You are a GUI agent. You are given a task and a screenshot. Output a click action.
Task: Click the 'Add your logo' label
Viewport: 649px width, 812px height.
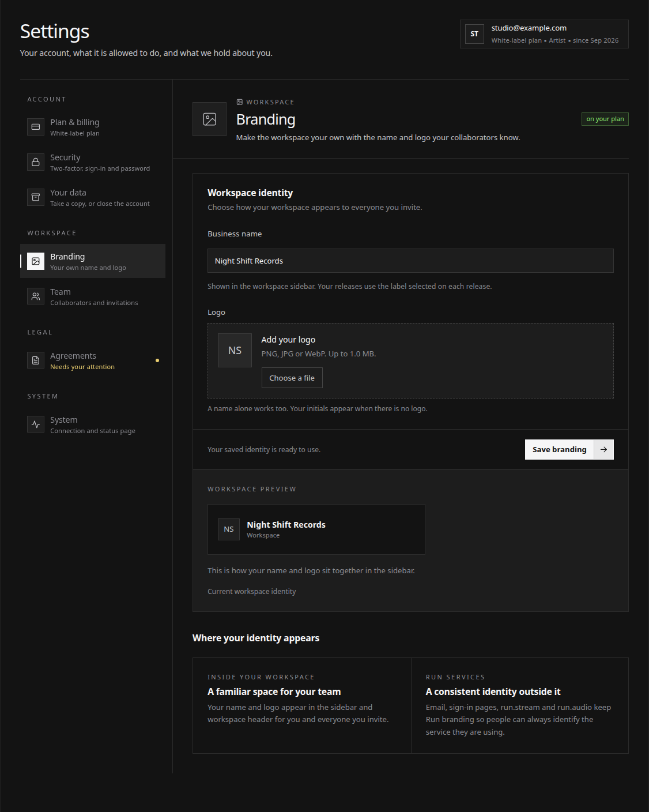[288, 340]
